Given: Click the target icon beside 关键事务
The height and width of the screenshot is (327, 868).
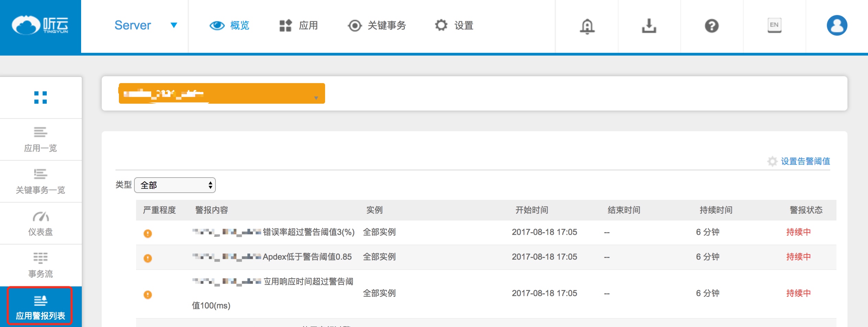Looking at the screenshot, I should point(355,25).
